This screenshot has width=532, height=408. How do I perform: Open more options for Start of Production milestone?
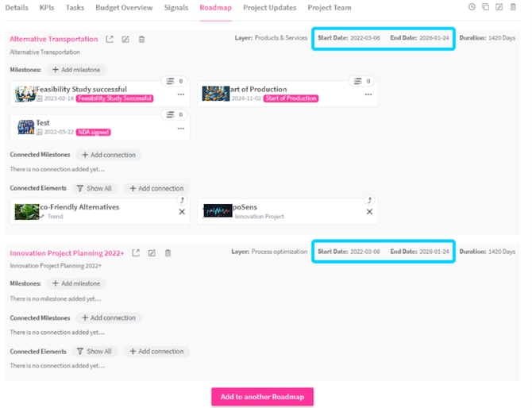coord(368,94)
